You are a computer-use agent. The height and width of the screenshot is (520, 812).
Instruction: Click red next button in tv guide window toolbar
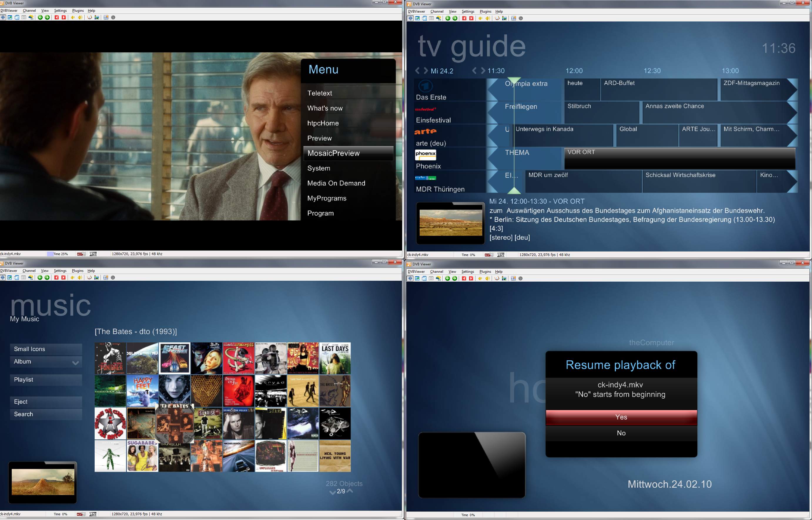pyautogui.click(x=471, y=18)
